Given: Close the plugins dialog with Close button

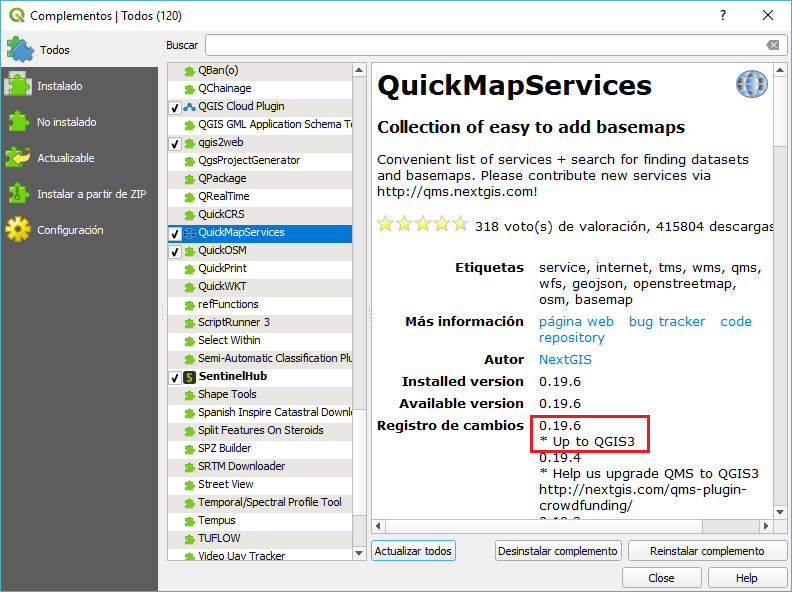Looking at the screenshot, I should pos(661,577).
